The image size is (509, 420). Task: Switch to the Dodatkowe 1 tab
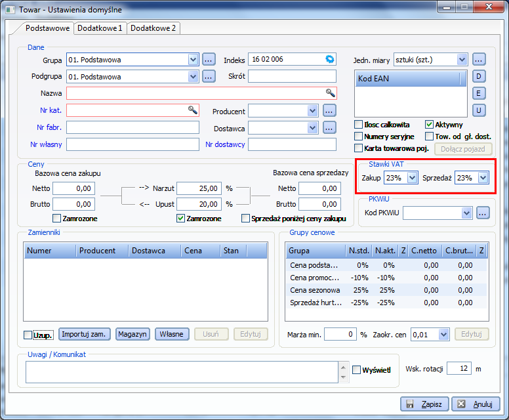click(100, 28)
